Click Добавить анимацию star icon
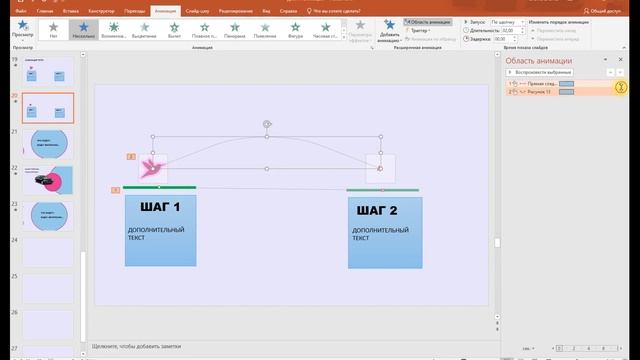The image size is (640, 360). pyautogui.click(x=389, y=25)
